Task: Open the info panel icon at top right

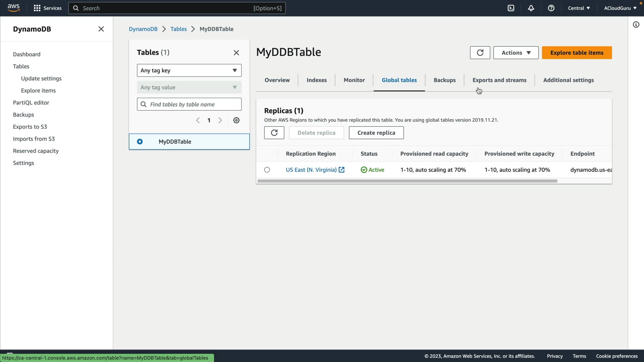Action: point(636,24)
